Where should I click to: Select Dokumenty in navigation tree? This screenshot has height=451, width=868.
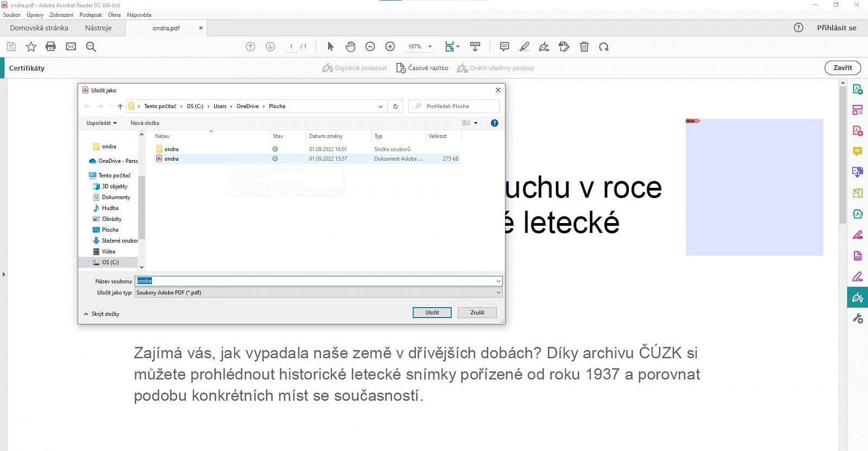[116, 197]
